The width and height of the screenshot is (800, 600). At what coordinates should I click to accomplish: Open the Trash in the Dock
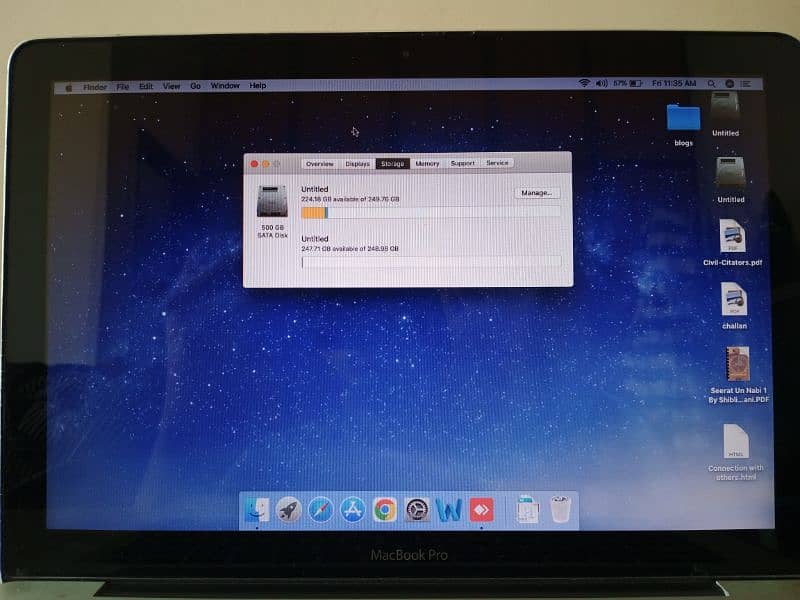coord(560,509)
